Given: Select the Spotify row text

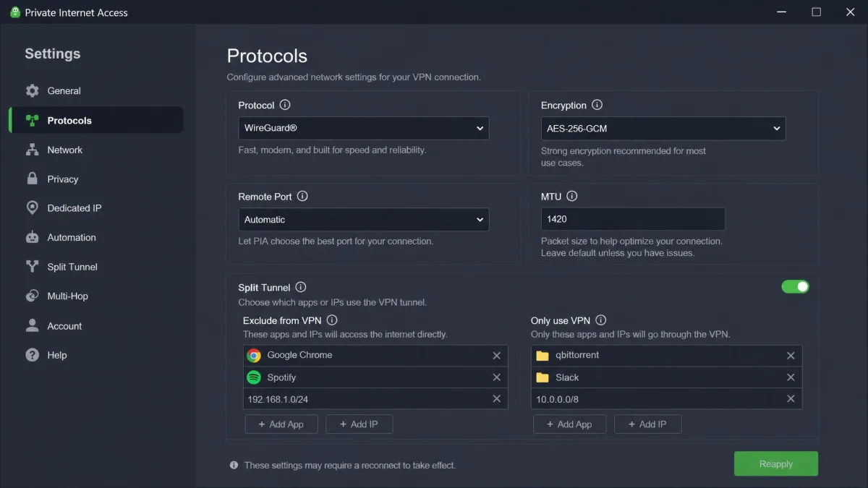Looking at the screenshot, I should pyautogui.click(x=281, y=377).
